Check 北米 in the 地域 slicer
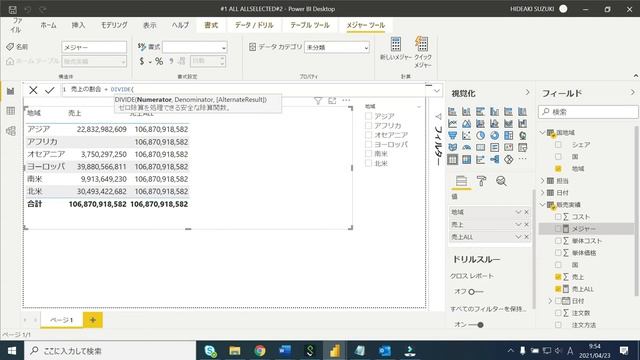 [x=369, y=163]
